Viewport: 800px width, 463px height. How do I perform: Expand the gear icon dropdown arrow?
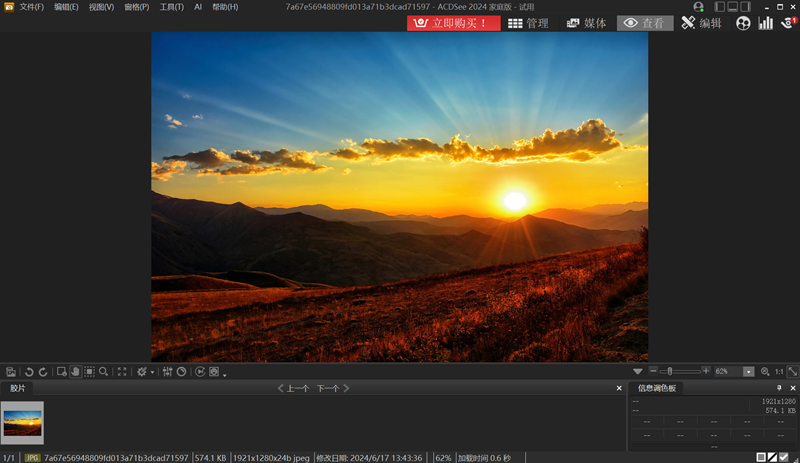tap(152, 372)
